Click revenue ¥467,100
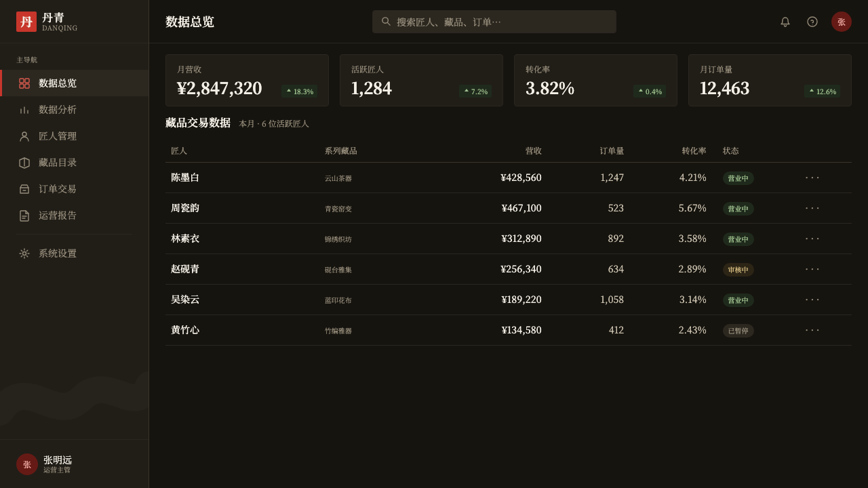Viewport: 868px width, 488px height. tap(521, 208)
